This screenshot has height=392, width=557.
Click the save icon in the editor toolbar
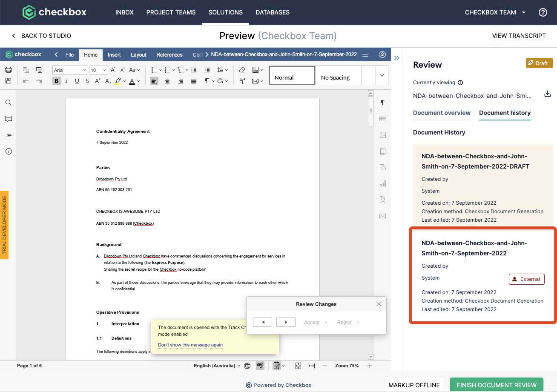point(8,81)
